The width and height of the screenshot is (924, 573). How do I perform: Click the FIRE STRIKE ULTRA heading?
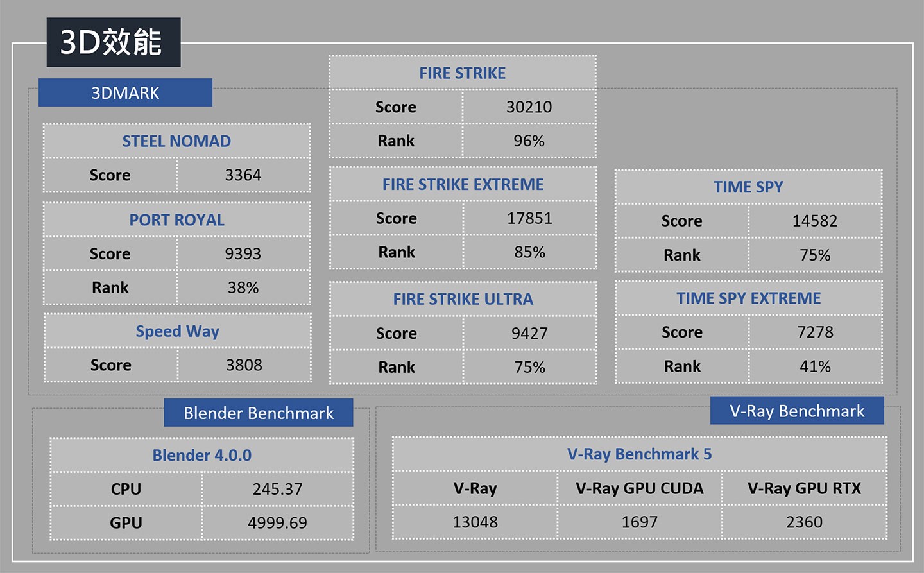click(463, 299)
